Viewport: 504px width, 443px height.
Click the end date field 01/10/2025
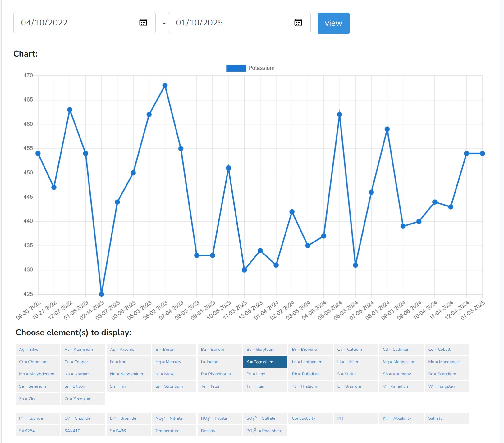pos(230,23)
